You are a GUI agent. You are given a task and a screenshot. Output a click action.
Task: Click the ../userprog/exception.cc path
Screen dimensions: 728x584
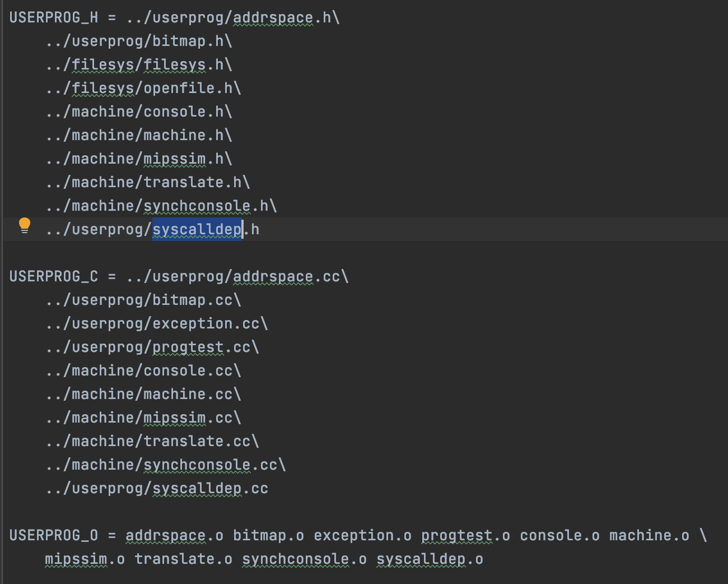[x=156, y=324]
